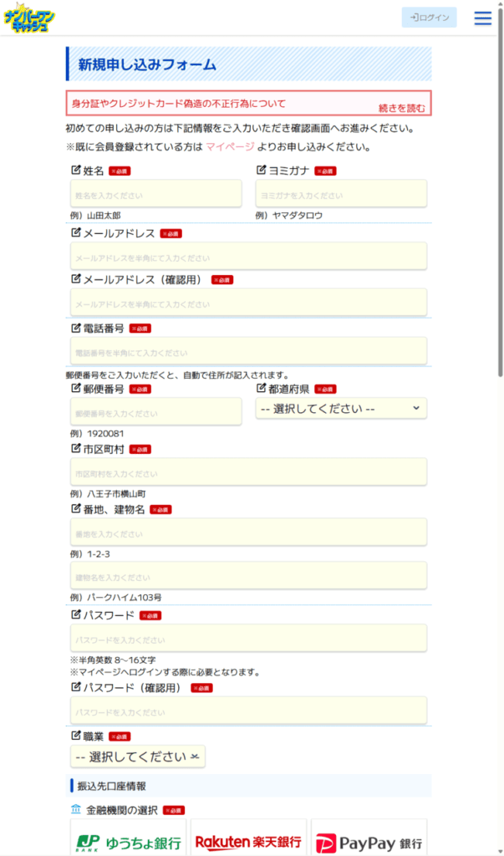504x856 pixels.
Task: Click the 身分証やクレジットカード偽造 notice text
Action: click(179, 103)
